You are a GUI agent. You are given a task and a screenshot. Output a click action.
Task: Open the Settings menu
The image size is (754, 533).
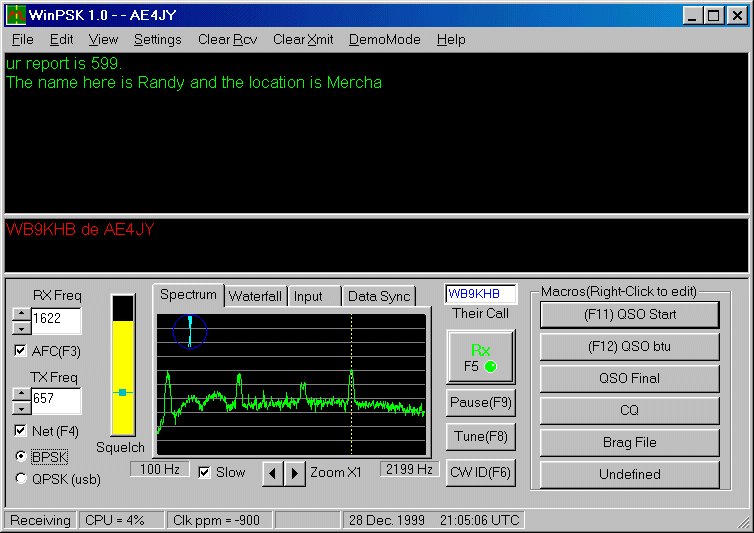[157, 39]
